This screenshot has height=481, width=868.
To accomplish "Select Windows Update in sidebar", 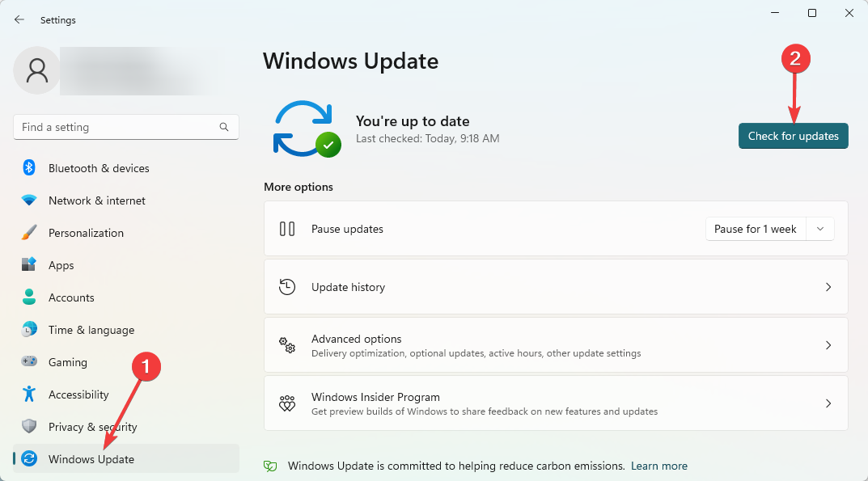I will pos(126,459).
